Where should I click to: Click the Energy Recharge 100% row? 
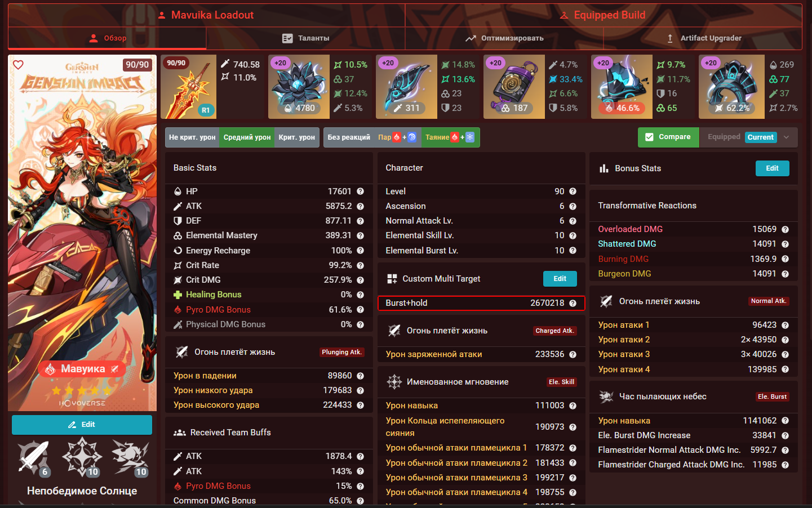pyautogui.click(x=269, y=251)
